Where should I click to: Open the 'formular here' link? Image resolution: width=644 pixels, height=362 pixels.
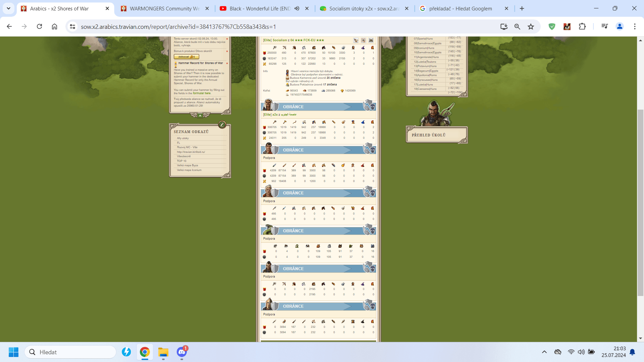(x=202, y=94)
